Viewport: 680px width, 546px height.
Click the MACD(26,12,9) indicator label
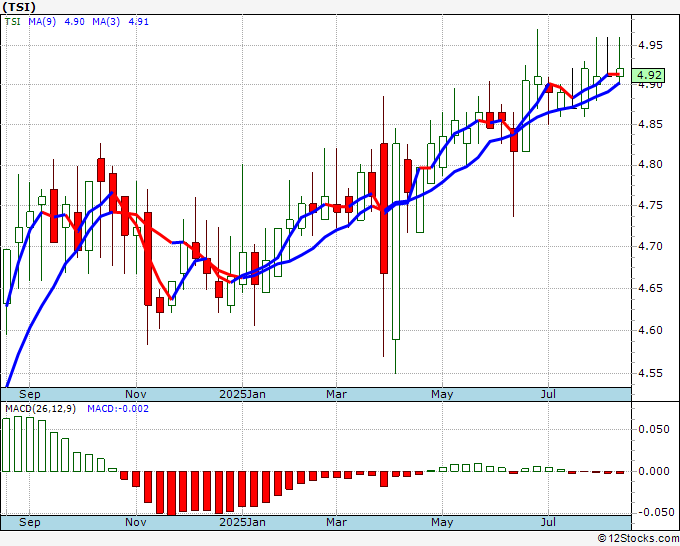40,409
